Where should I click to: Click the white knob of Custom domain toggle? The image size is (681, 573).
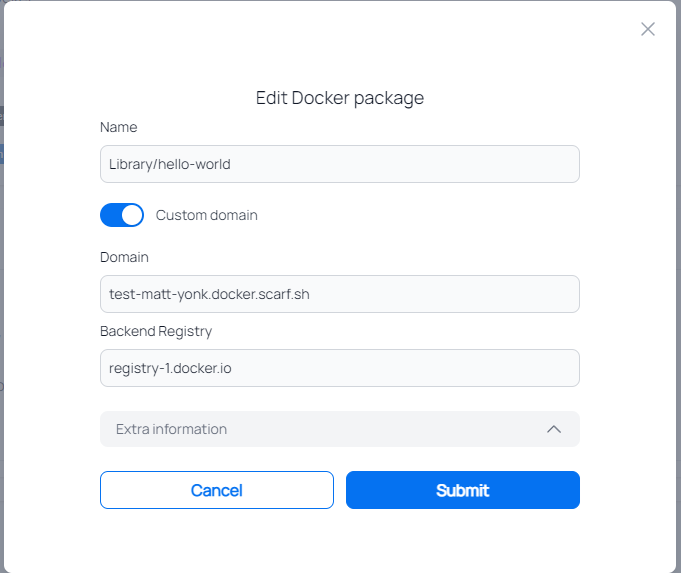(132, 215)
